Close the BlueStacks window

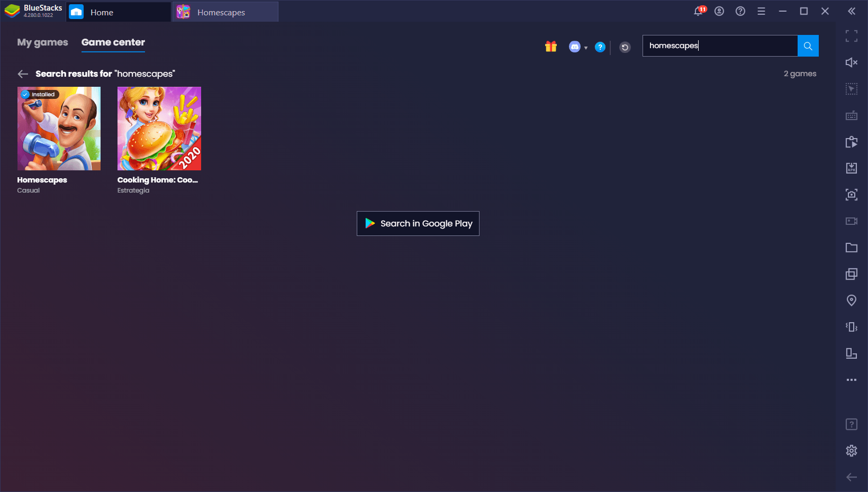point(825,11)
